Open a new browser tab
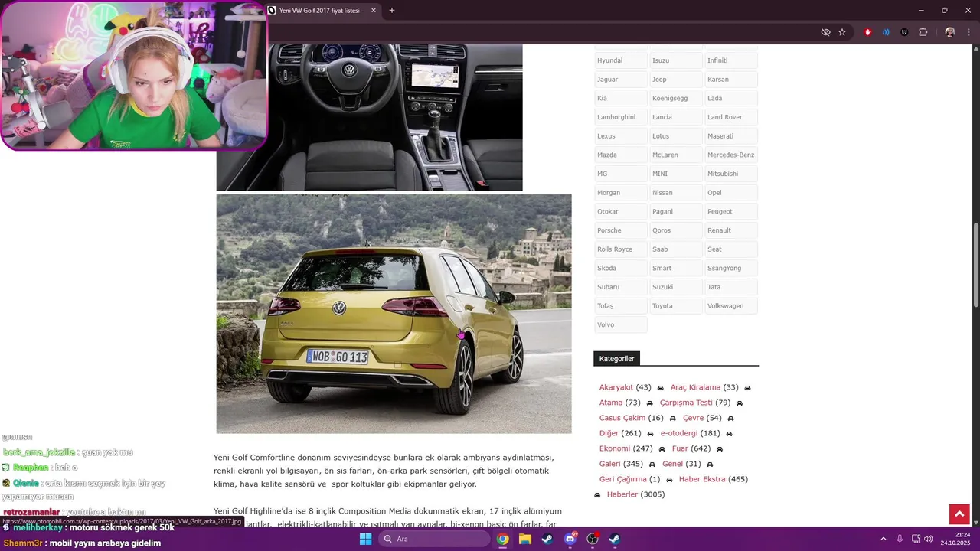 (x=392, y=11)
